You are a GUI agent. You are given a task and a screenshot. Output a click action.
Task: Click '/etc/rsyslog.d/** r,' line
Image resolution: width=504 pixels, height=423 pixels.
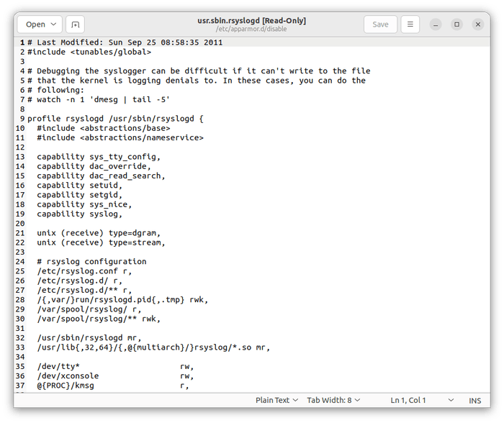[x=84, y=290]
